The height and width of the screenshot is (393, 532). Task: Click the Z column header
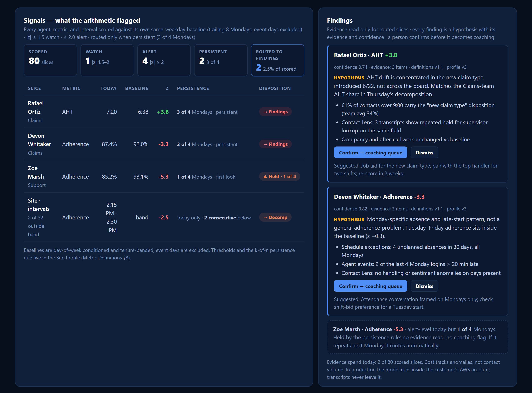[x=167, y=88]
